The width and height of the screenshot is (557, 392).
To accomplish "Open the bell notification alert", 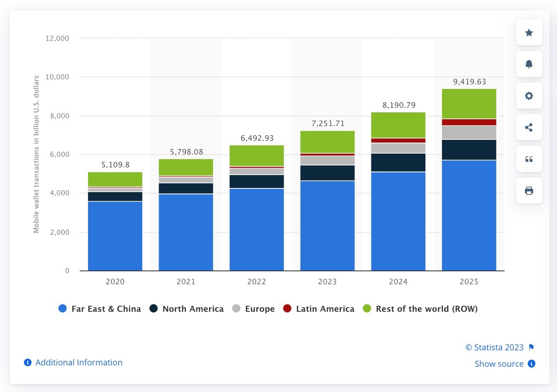I will pos(529,64).
